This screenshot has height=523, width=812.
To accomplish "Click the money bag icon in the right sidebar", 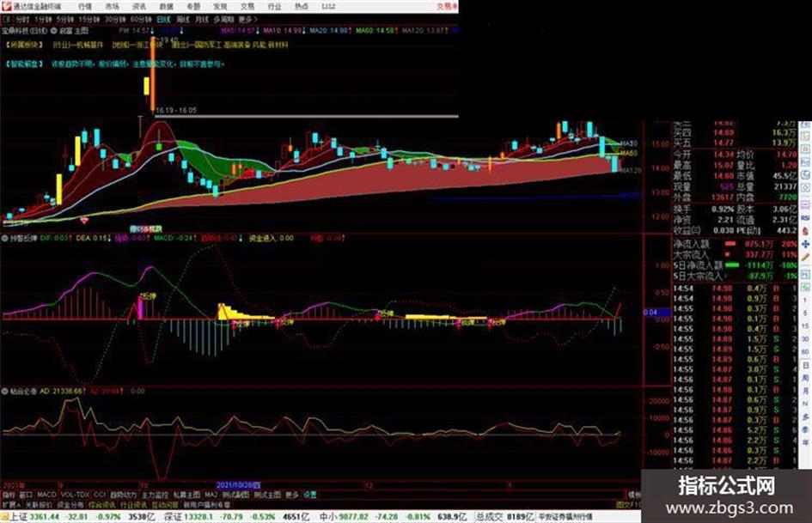I will click(806, 231).
